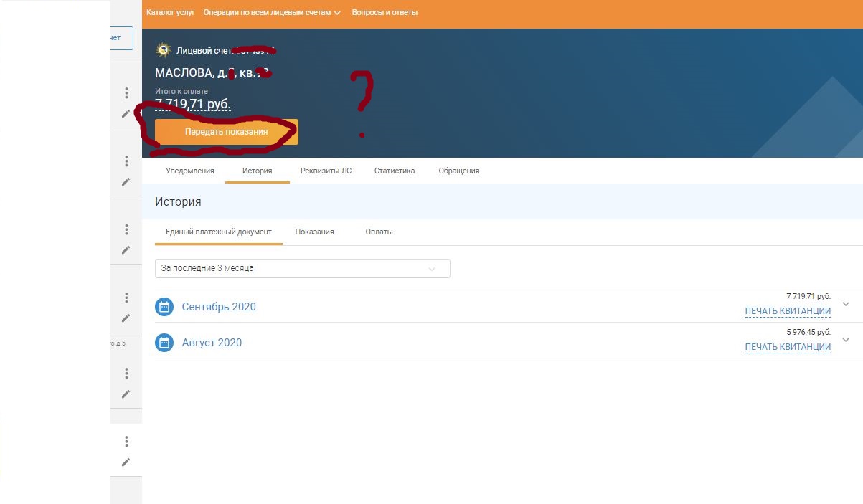
Task: Click the amount 5 976,45 руб. in Август row
Action: 808,332
